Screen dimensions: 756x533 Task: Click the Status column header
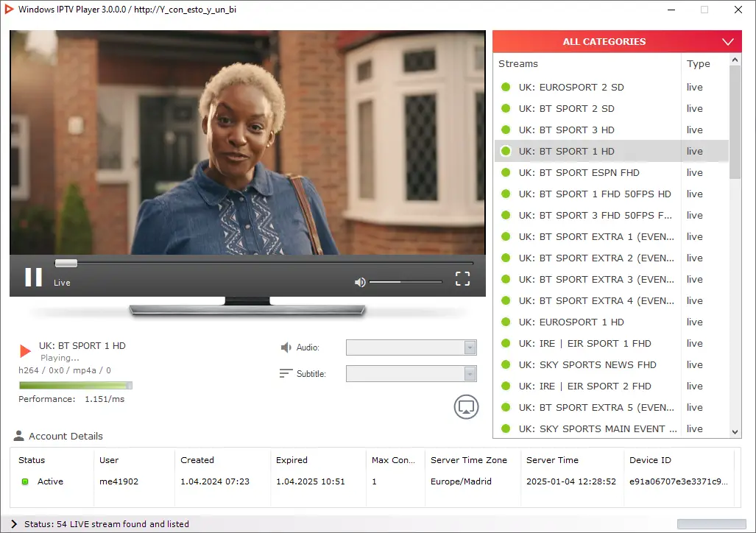click(32, 460)
